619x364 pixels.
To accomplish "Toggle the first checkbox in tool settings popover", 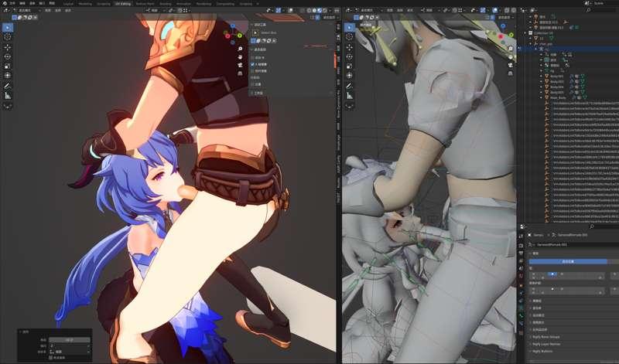I will [x=253, y=57].
